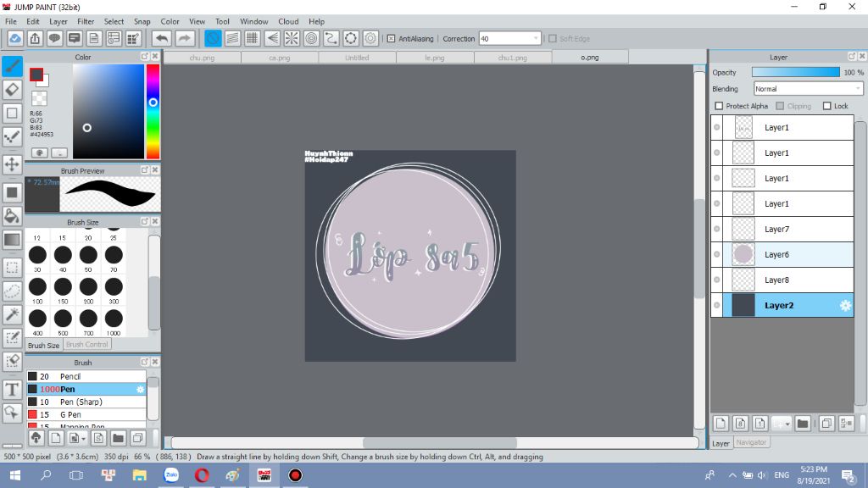Enable curve snap

pyautogui.click(x=331, y=38)
